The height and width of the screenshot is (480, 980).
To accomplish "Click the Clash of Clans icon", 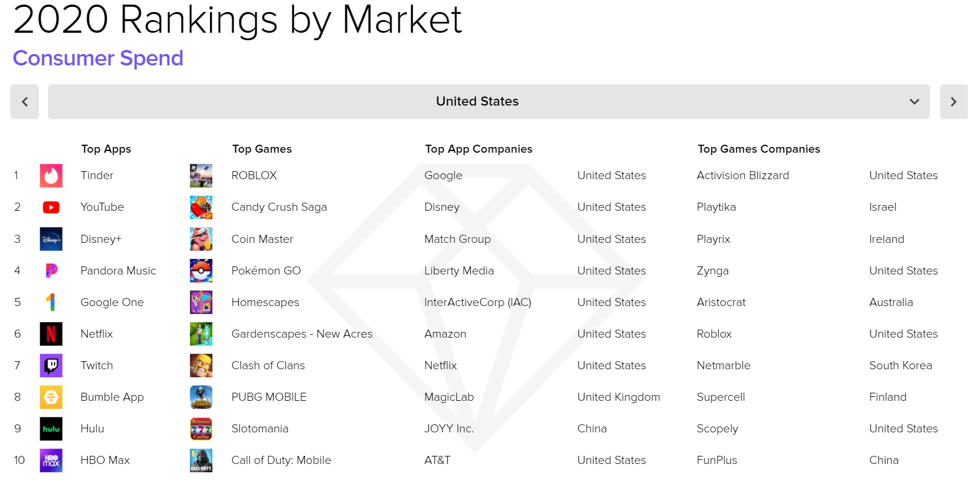I will click(201, 366).
